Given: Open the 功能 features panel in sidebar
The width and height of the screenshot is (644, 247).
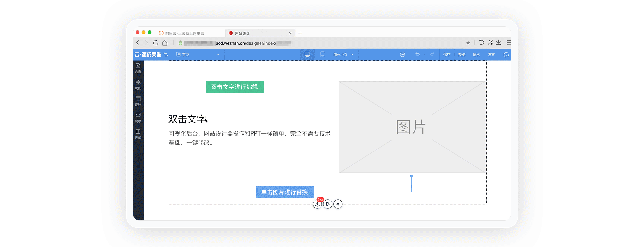Looking at the screenshot, I should coord(138,85).
